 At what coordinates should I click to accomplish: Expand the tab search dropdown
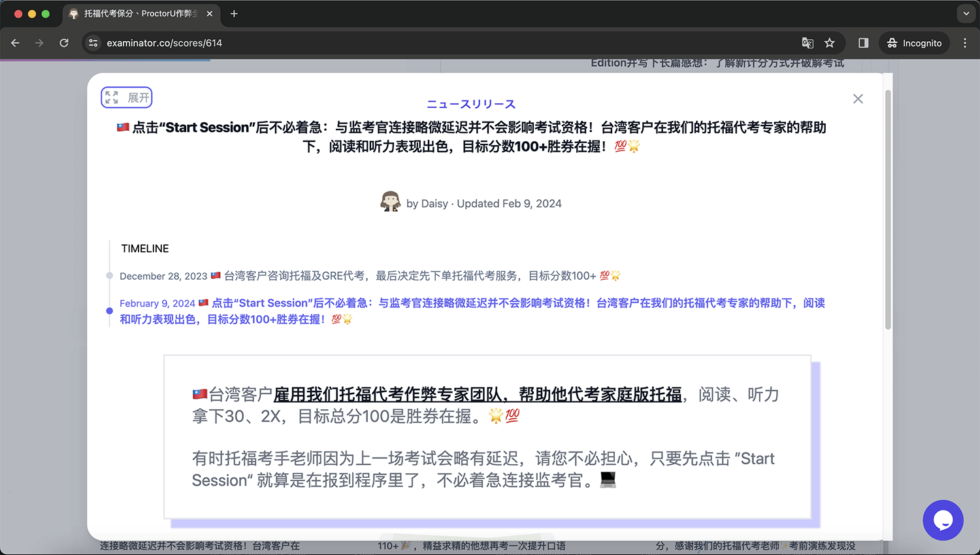pyautogui.click(x=966, y=14)
